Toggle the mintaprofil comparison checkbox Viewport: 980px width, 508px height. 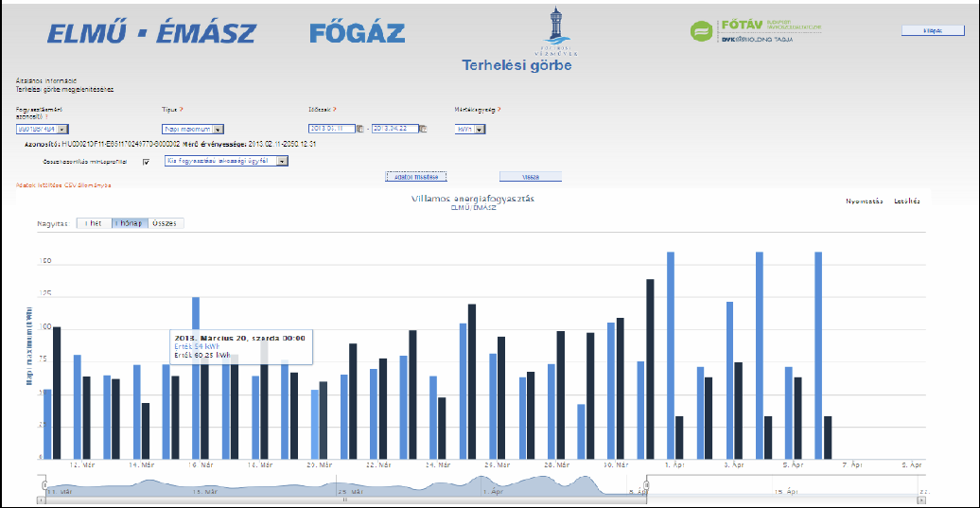[147, 162]
